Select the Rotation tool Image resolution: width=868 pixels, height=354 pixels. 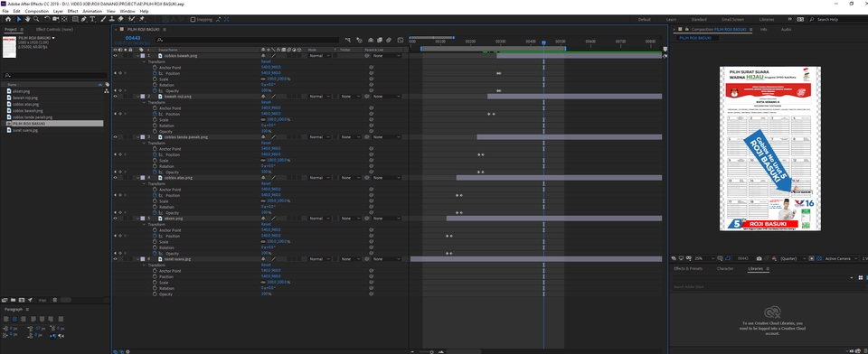tap(47, 19)
